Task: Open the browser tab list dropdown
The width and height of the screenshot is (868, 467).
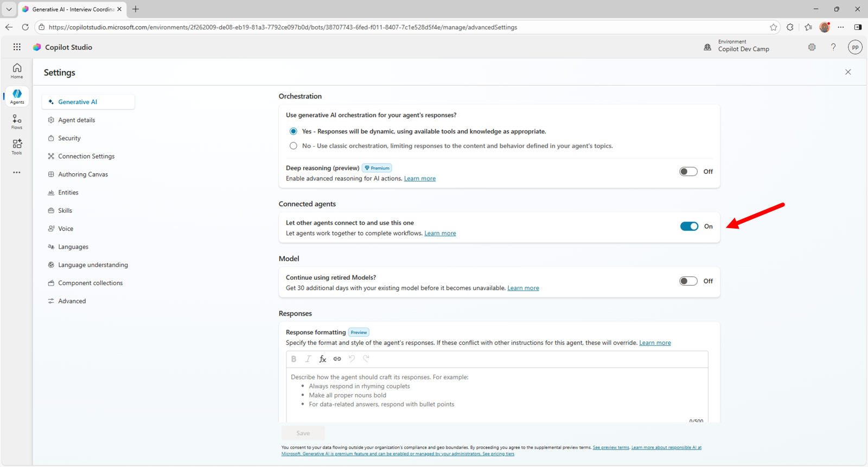Action: tap(9, 9)
